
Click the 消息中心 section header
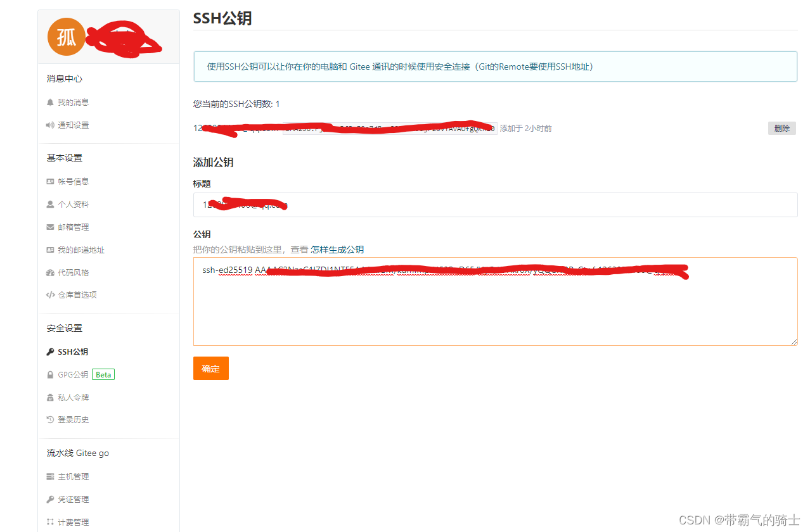coord(65,79)
